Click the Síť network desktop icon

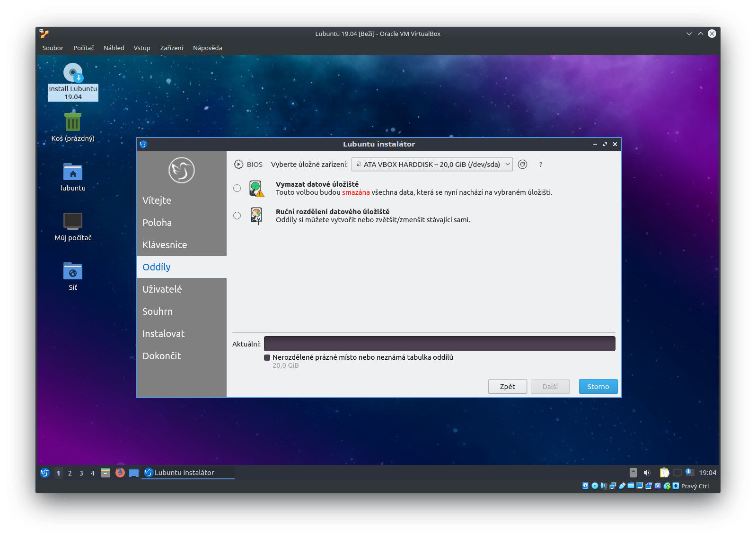pos(73,276)
